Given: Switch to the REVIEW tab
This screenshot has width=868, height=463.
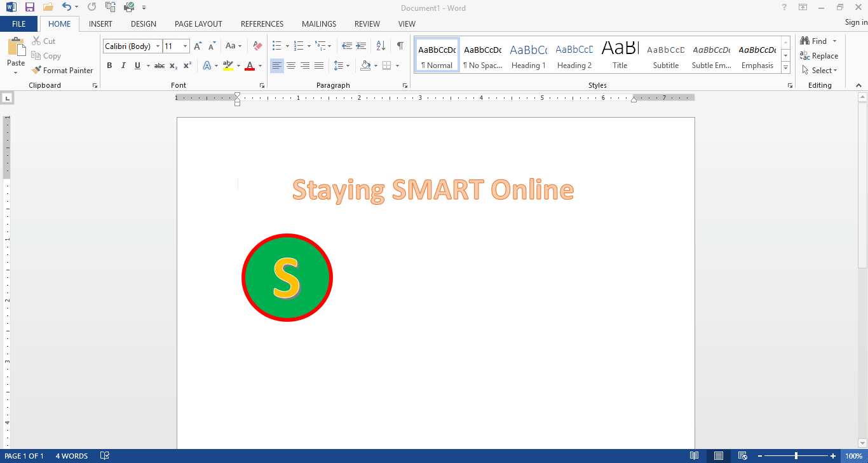Looking at the screenshot, I should pos(367,24).
